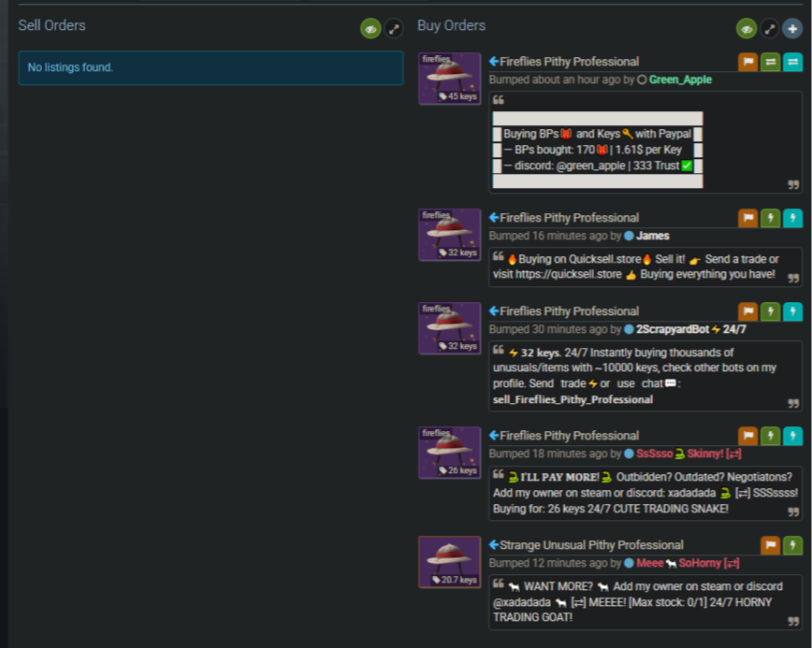Open Strange Unusual Pithy Professional title link
Image resolution: width=812 pixels, height=648 pixels.
(591, 545)
